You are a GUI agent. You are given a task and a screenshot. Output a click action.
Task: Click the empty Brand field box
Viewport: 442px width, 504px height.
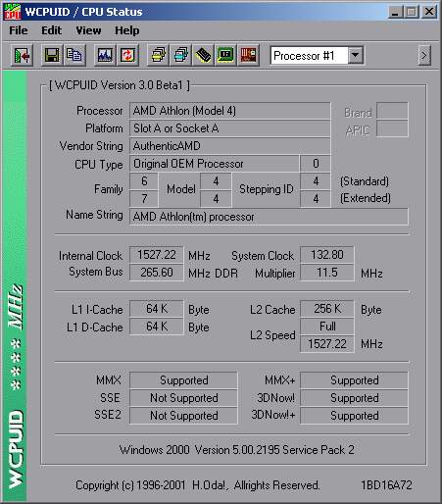[x=392, y=111]
